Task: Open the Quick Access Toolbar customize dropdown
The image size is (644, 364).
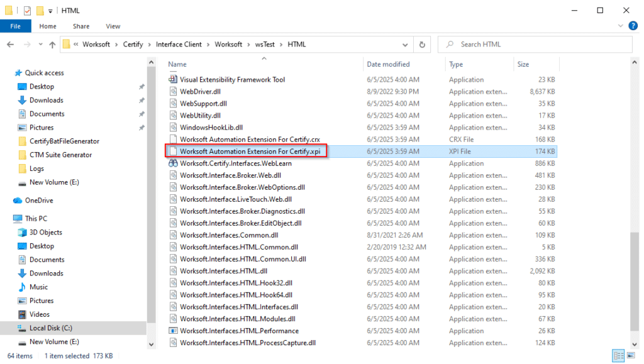Action: pos(50,11)
